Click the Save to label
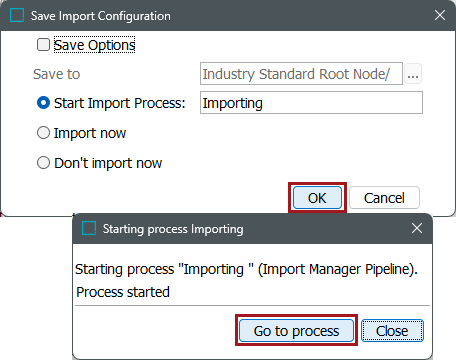 coord(57,74)
